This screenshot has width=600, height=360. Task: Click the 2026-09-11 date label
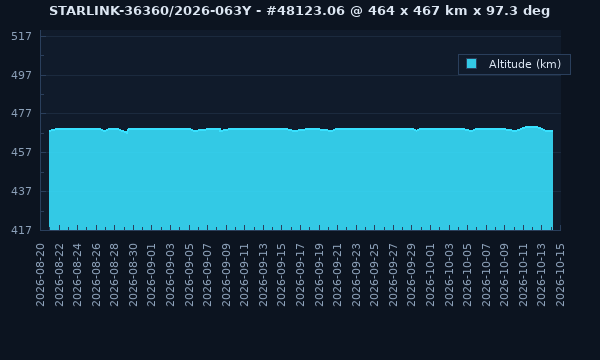click(245, 275)
